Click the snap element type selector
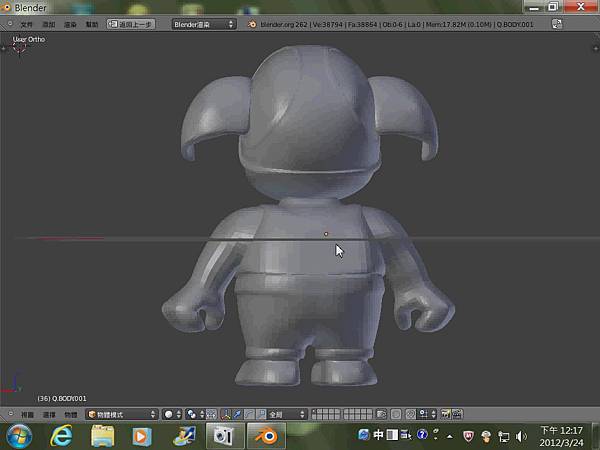The image size is (600, 450). (426, 414)
